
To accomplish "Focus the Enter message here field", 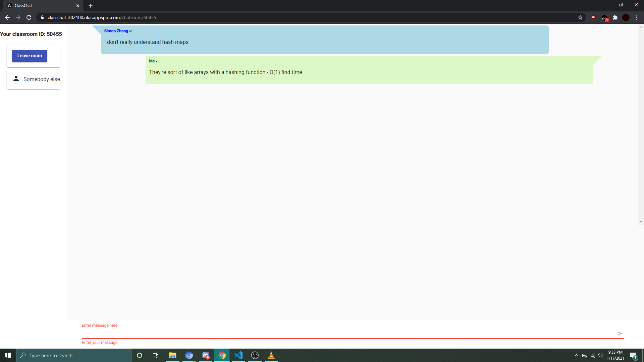I will [347, 333].
